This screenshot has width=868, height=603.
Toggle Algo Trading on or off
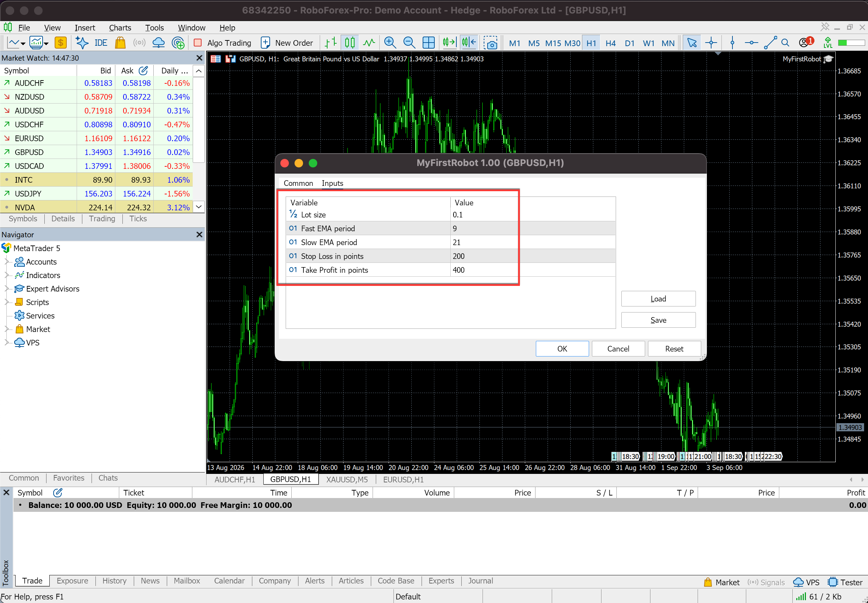click(x=222, y=43)
